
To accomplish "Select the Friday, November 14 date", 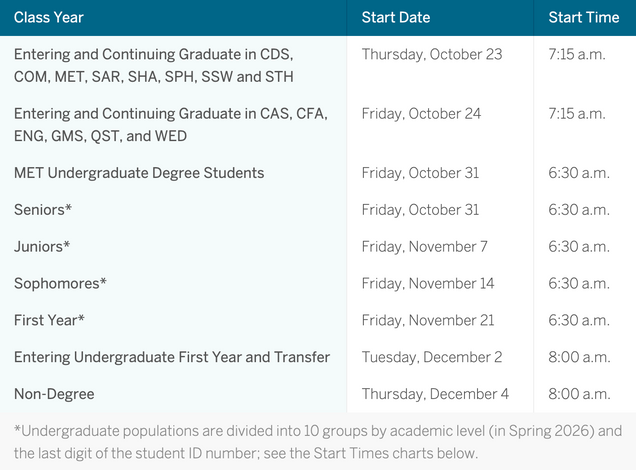I will pyautogui.click(x=428, y=284).
